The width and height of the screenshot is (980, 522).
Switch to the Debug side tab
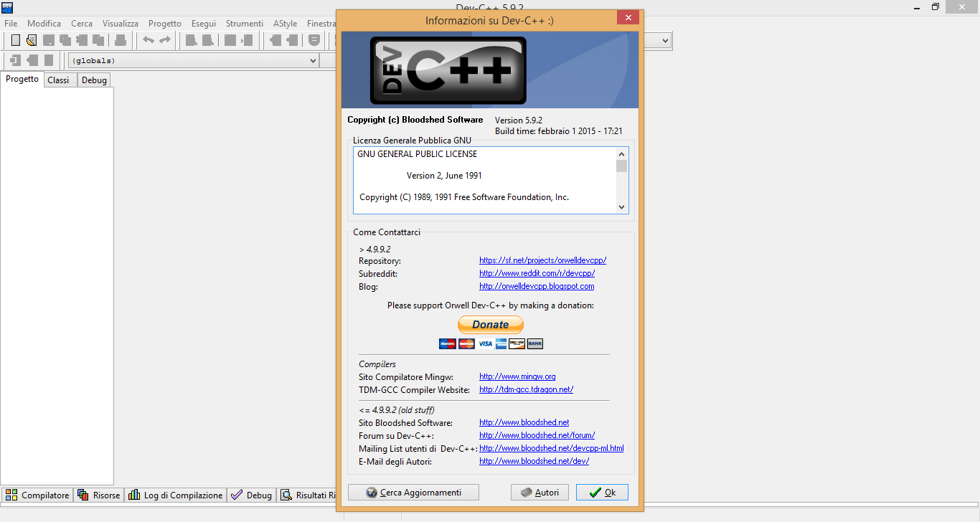pos(94,80)
